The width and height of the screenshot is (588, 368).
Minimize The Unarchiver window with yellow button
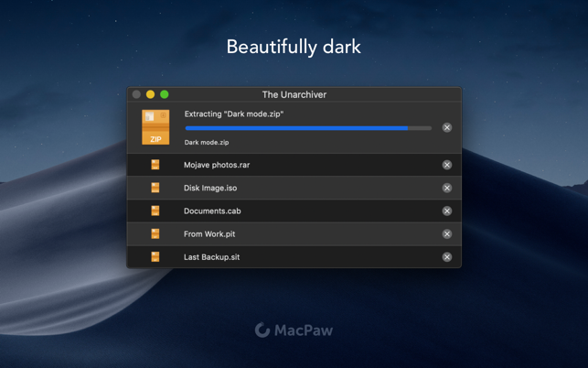(150, 94)
